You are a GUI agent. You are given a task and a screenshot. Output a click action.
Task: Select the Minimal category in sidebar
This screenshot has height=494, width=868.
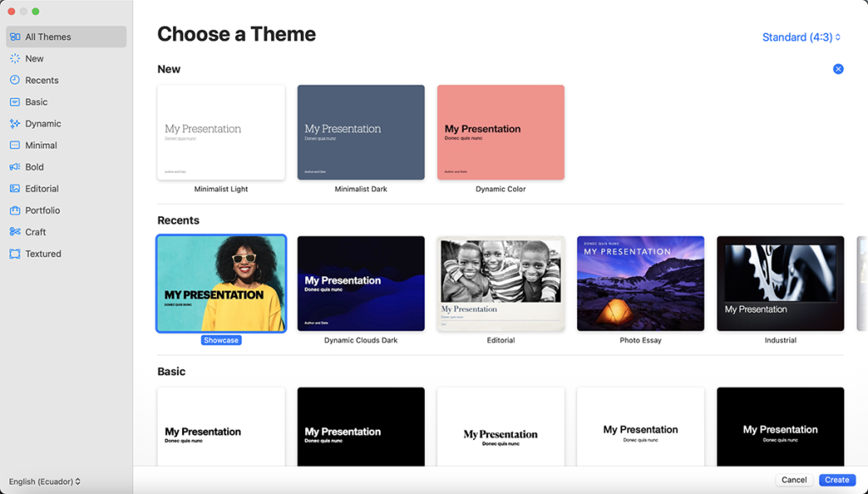tap(41, 146)
